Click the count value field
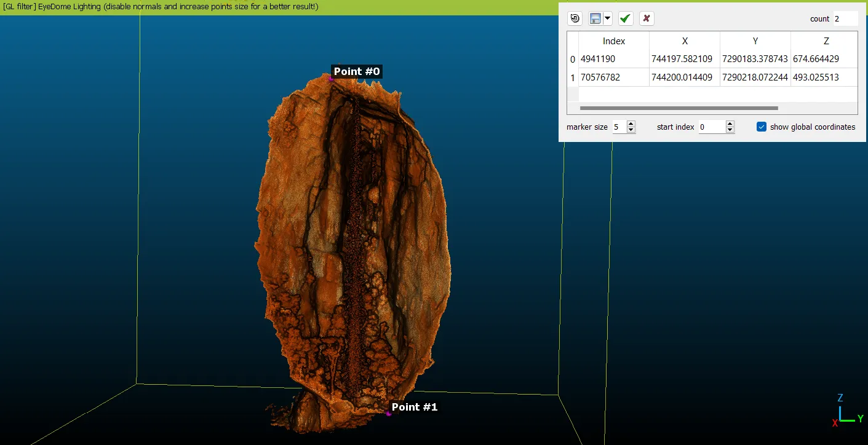The image size is (868, 445). click(845, 19)
